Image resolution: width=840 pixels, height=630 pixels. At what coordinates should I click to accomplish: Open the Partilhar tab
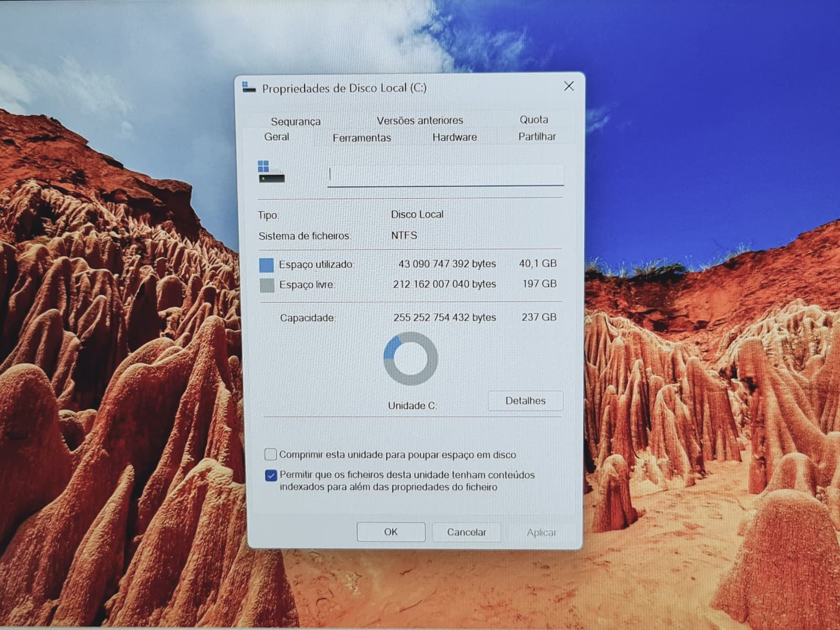537,136
